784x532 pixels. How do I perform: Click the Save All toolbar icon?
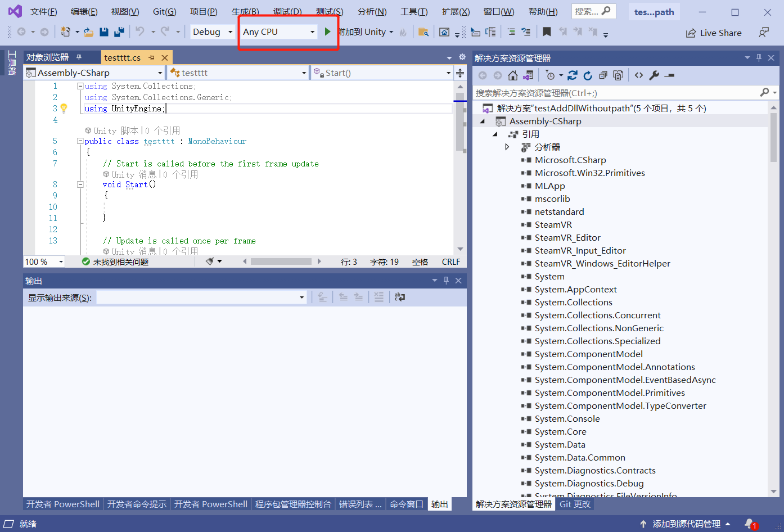pos(119,32)
